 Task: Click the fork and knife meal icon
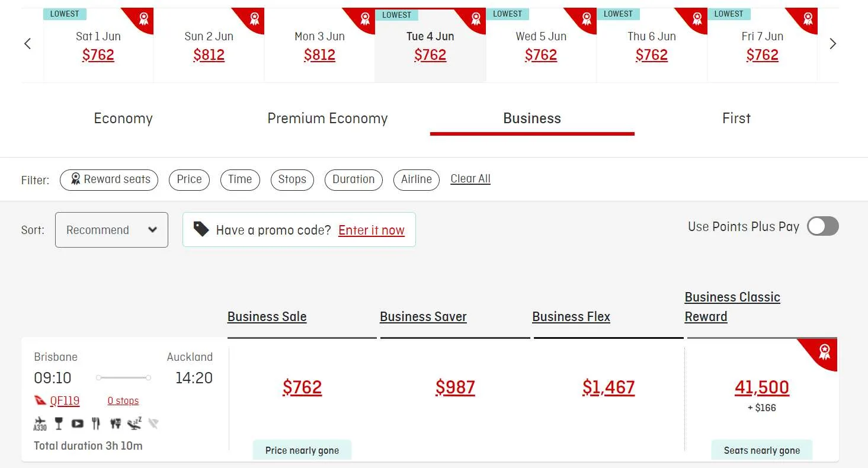pos(96,424)
